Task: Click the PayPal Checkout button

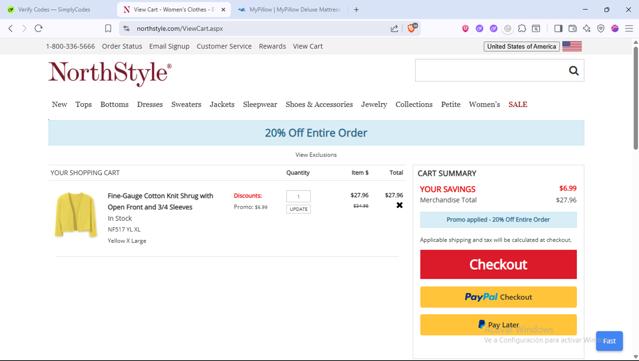Action: click(498, 297)
